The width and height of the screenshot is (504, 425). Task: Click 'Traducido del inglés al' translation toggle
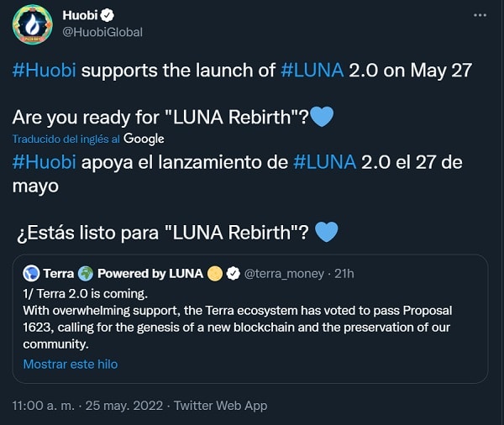tap(66, 139)
